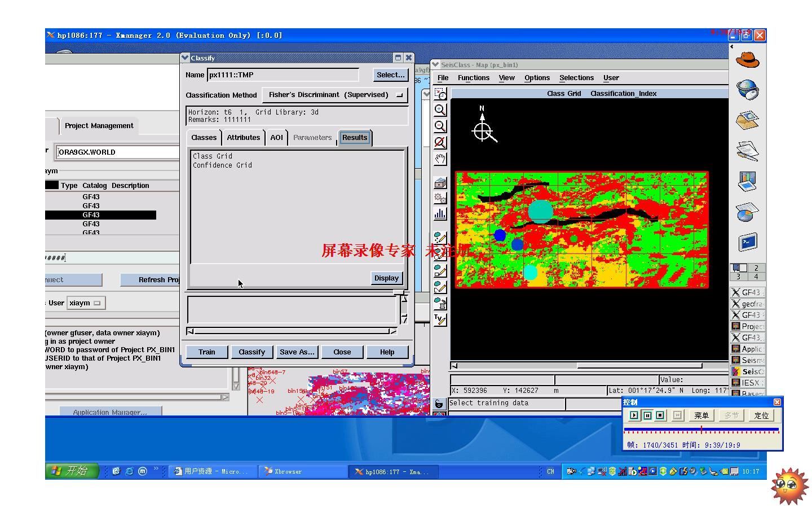The image size is (812, 508).
Task: Click the Tv text annotation pencil icon
Action: 440,320
